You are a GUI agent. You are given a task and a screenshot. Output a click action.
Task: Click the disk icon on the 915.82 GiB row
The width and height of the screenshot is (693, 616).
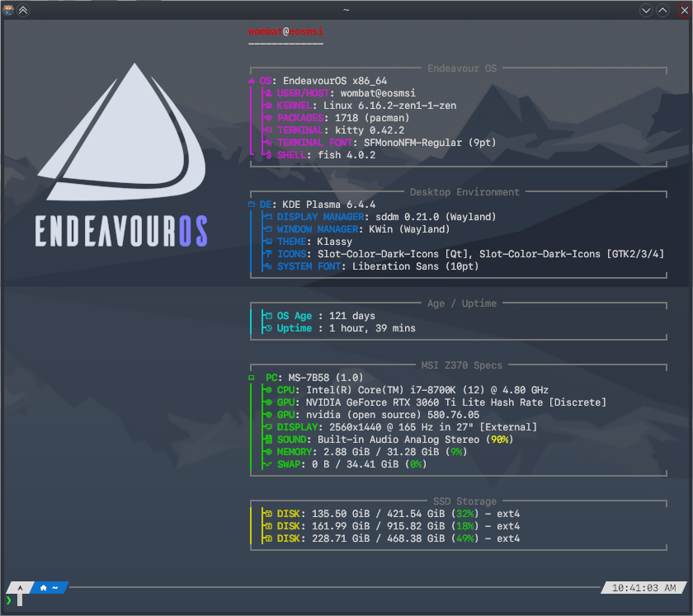pos(268,526)
